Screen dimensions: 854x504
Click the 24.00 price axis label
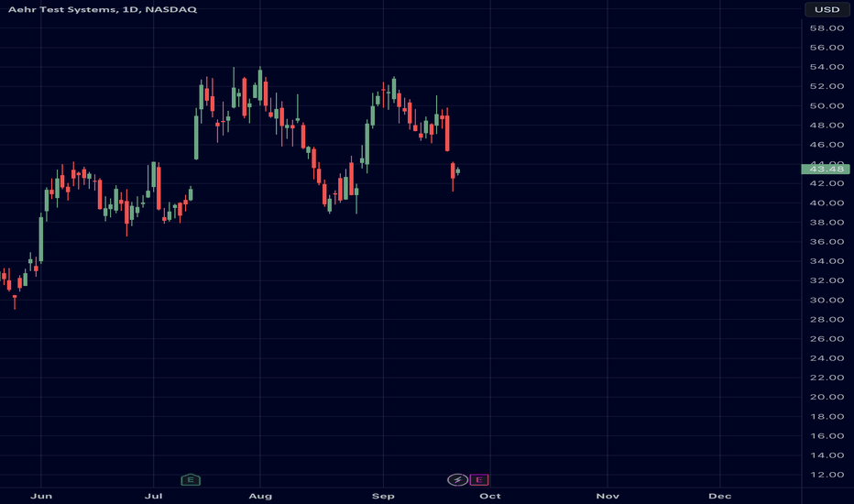(x=827, y=358)
